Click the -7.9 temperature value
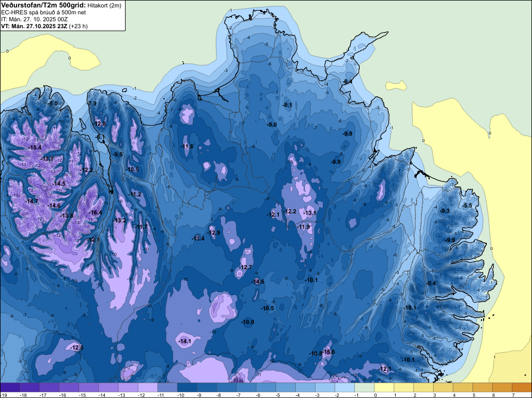The width and height of the screenshot is (532, 398). click(92, 103)
